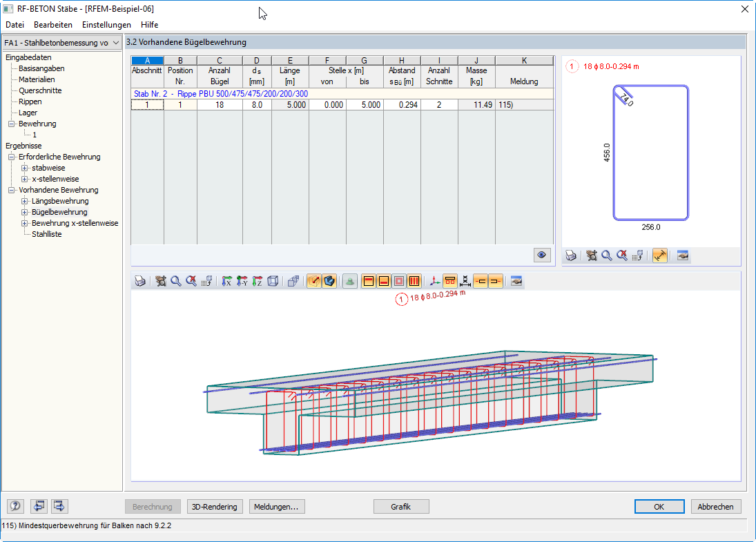Viewport: 756px width, 542px height.
Task: Click the Meldung cell showing 115)
Action: click(x=525, y=105)
